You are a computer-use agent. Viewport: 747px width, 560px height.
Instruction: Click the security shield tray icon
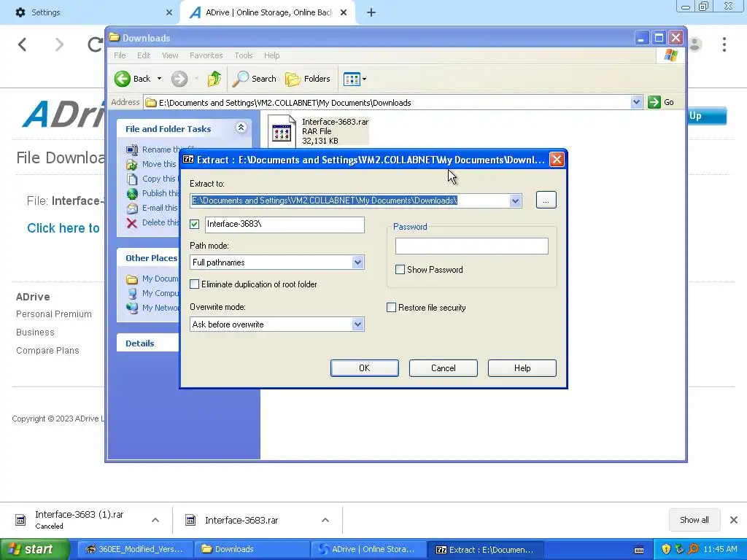click(666, 549)
